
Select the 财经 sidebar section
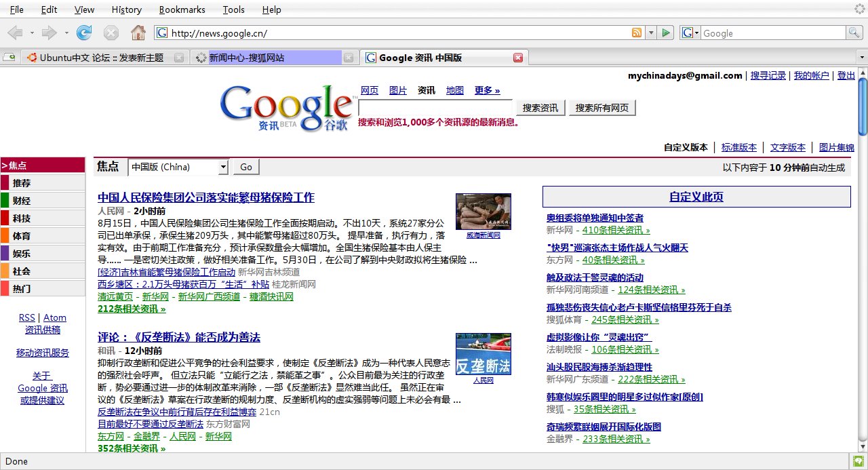[x=43, y=201]
